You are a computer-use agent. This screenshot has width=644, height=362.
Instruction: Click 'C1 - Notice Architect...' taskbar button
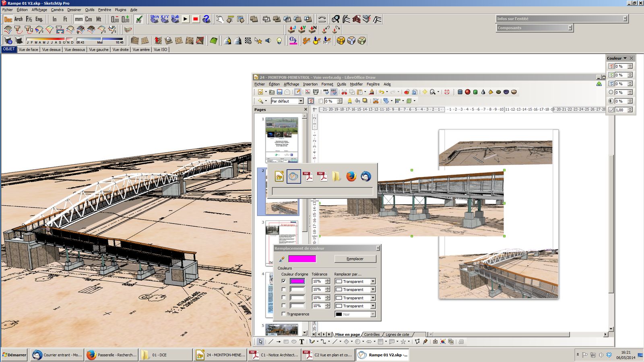tap(274, 355)
